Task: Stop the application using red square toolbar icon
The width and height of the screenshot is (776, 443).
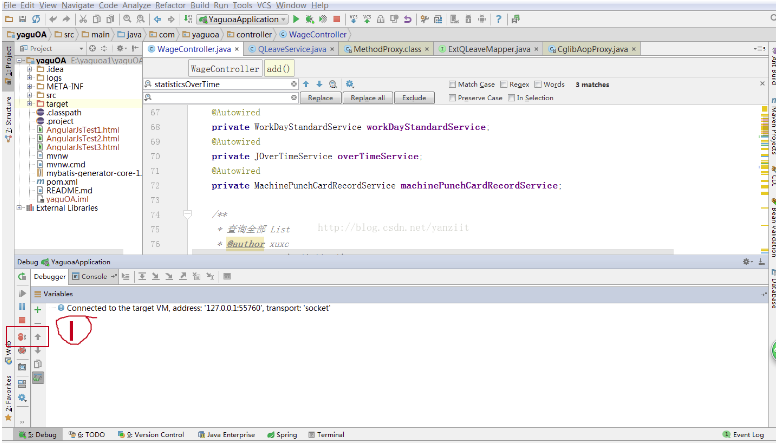Action: (x=337, y=19)
